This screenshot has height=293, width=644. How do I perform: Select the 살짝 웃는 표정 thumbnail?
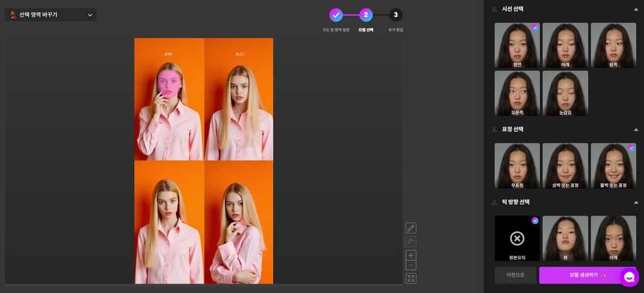565,166
